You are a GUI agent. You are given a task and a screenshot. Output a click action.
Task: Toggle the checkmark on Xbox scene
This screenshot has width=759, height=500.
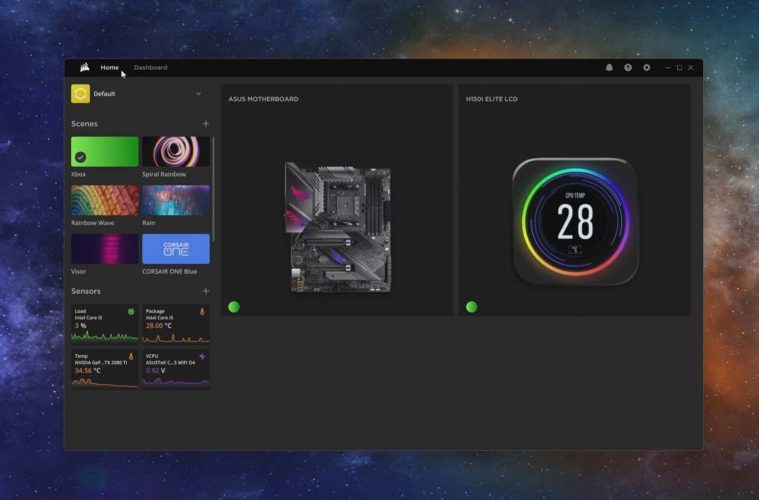(x=80, y=157)
